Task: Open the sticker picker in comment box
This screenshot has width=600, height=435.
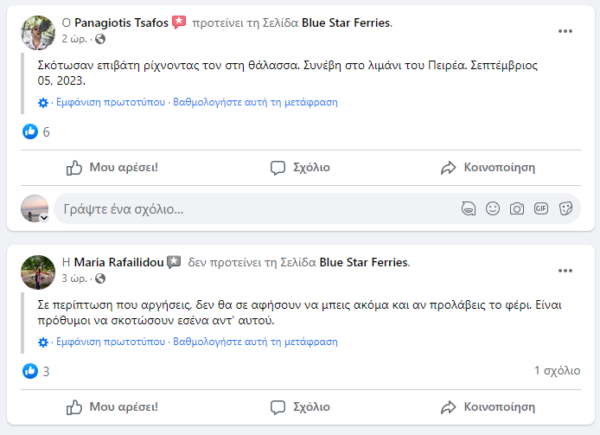Action: pyautogui.click(x=565, y=209)
